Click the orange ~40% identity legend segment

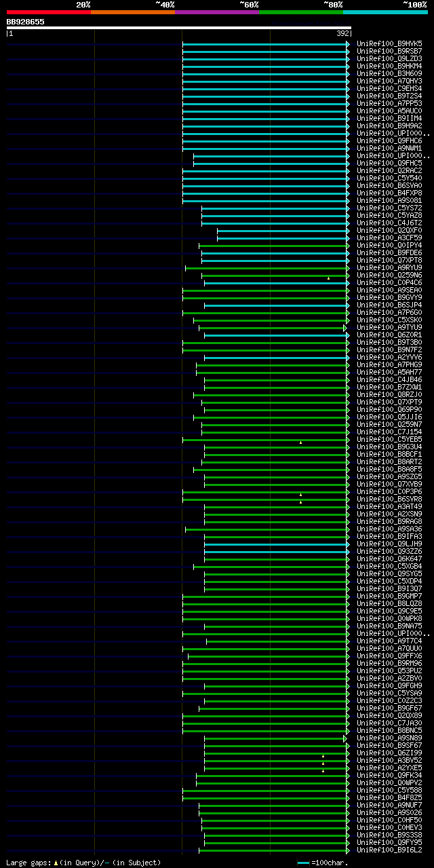coord(132,12)
